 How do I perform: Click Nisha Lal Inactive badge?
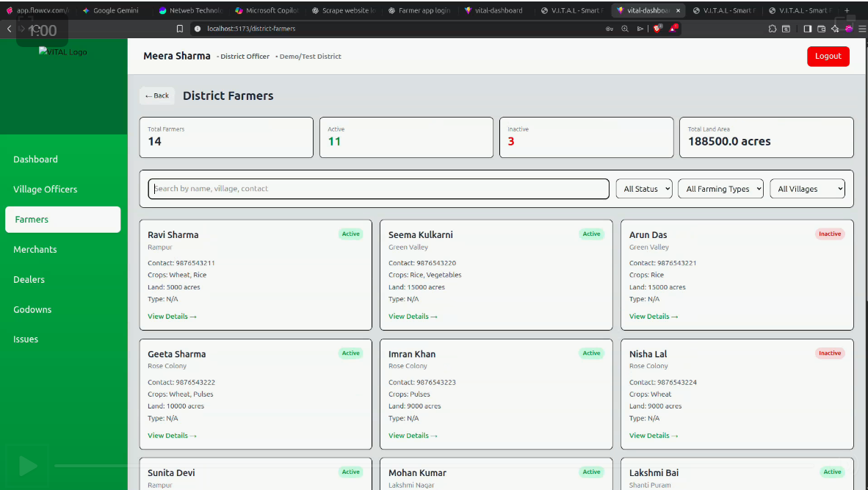[x=830, y=353]
